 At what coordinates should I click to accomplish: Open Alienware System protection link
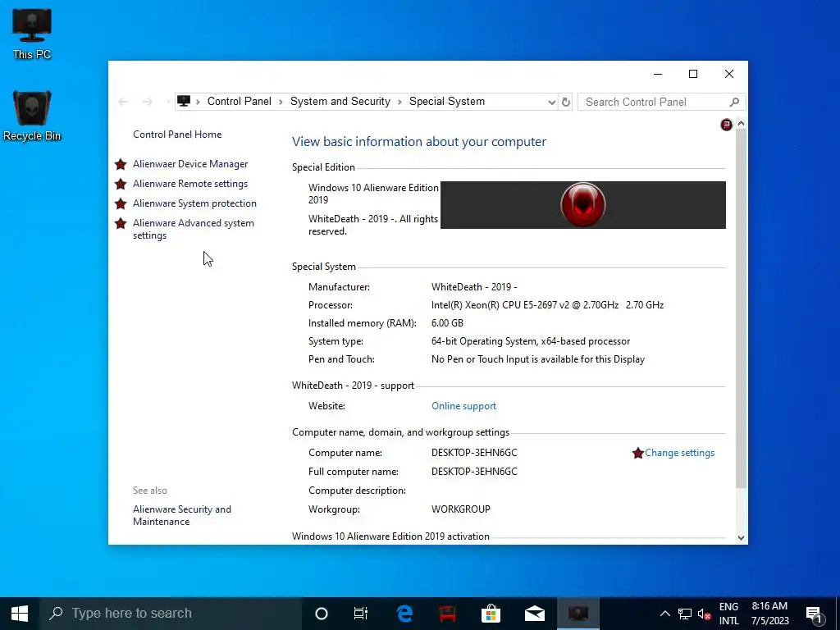click(x=194, y=203)
